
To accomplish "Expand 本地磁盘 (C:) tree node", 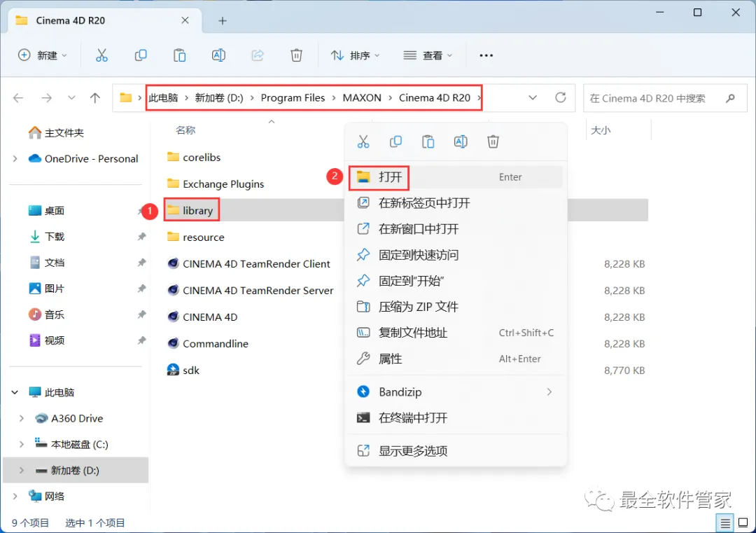I will coord(21,445).
